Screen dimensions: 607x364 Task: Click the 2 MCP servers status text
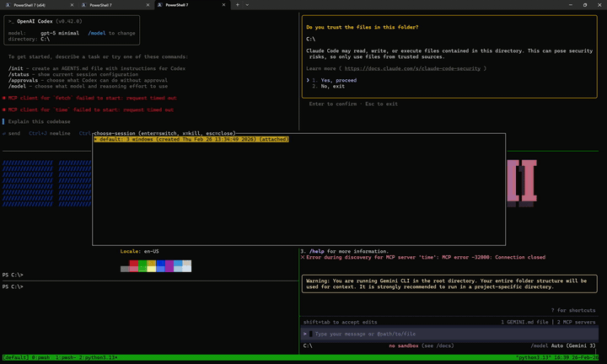click(x=577, y=322)
